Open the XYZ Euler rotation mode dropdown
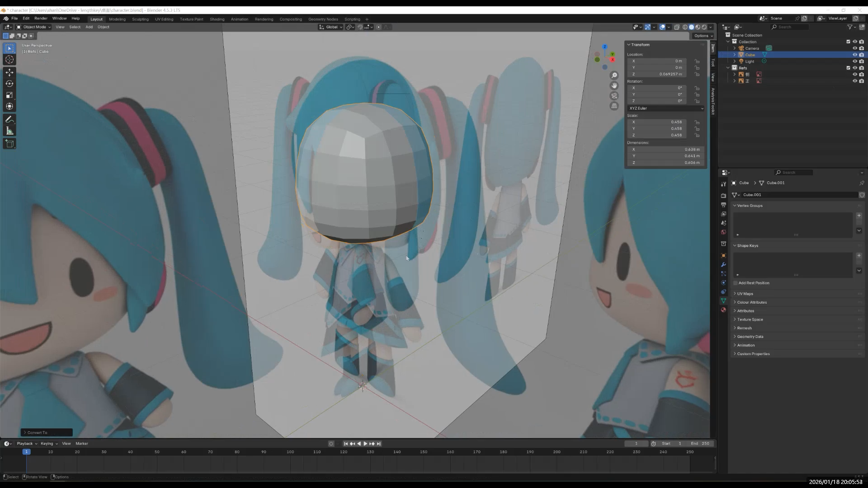 tap(665, 108)
